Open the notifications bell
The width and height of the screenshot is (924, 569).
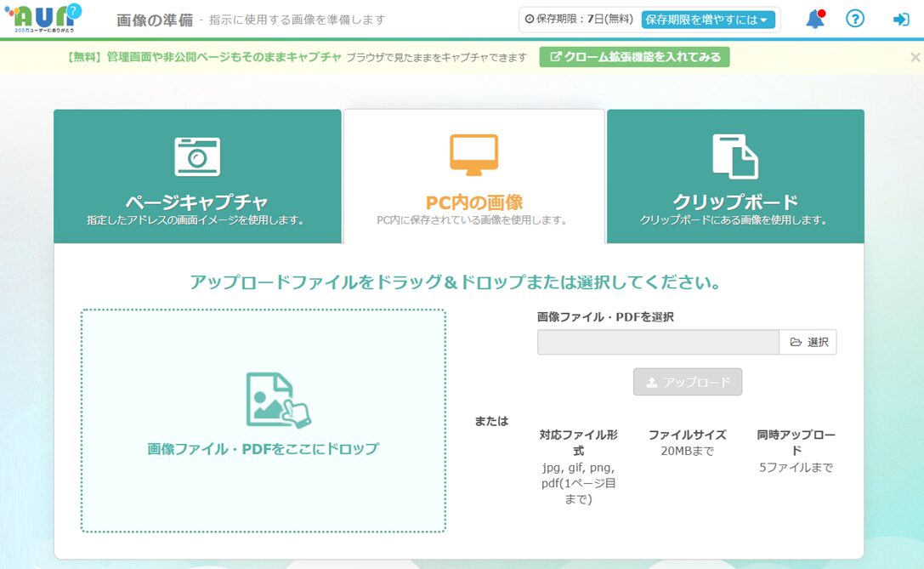point(814,19)
